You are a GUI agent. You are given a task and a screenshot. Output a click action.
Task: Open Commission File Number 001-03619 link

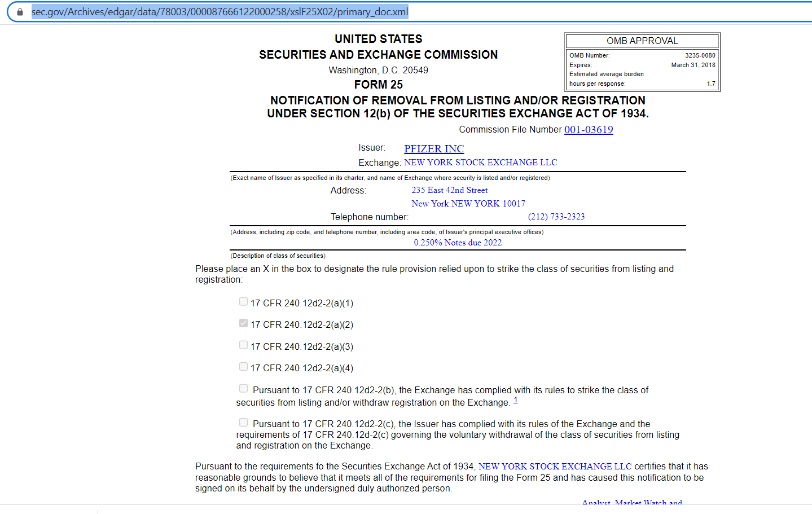pyautogui.click(x=589, y=130)
